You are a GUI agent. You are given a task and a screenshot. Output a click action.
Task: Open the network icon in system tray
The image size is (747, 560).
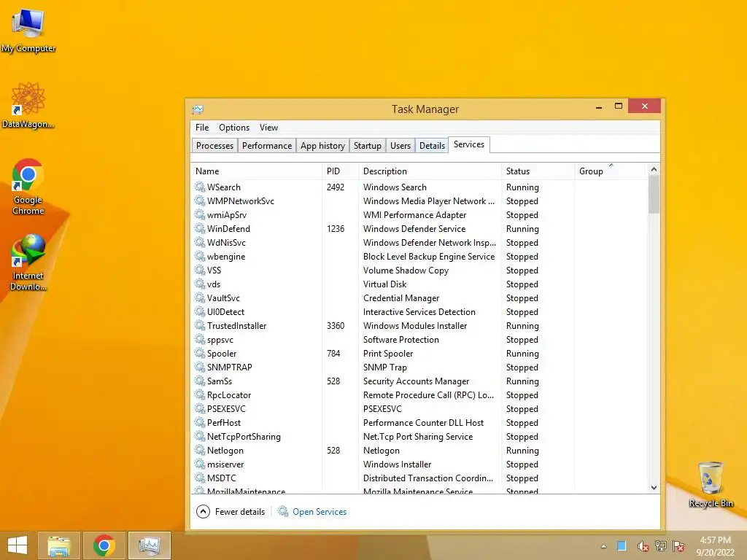point(661,546)
